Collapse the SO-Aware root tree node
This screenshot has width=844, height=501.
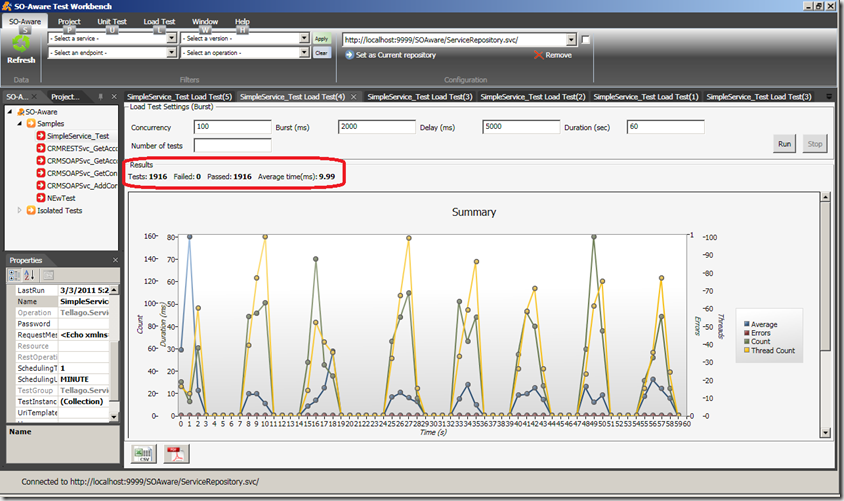point(10,111)
